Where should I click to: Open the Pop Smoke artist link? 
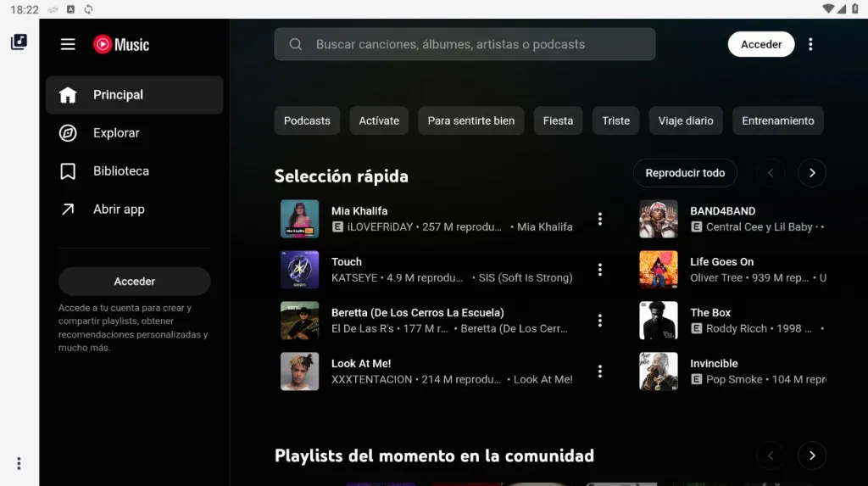click(x=734, y=380)
